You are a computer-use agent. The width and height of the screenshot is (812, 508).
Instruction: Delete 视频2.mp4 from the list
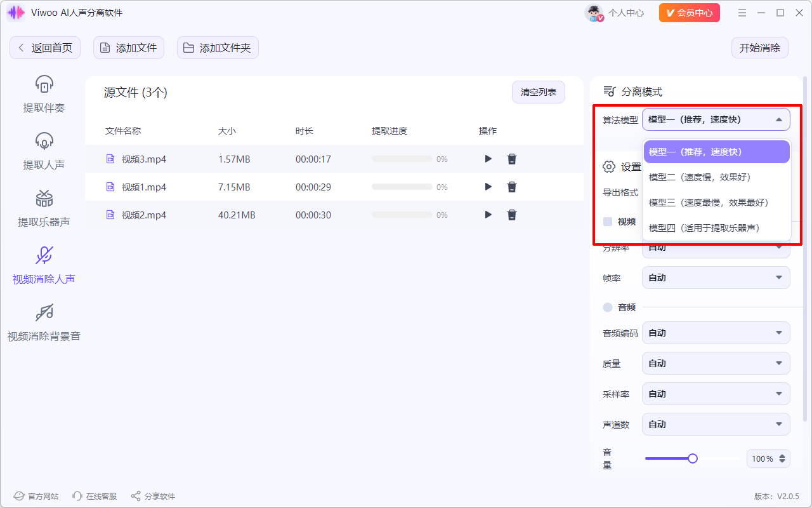[x=512, y=215]
